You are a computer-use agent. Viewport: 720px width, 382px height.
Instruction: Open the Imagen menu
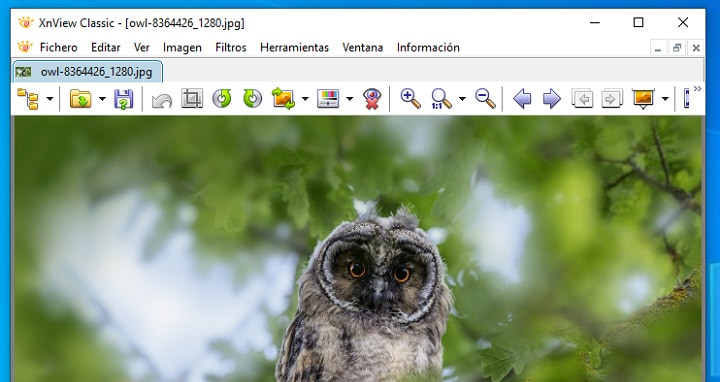(x=182, y=47)
